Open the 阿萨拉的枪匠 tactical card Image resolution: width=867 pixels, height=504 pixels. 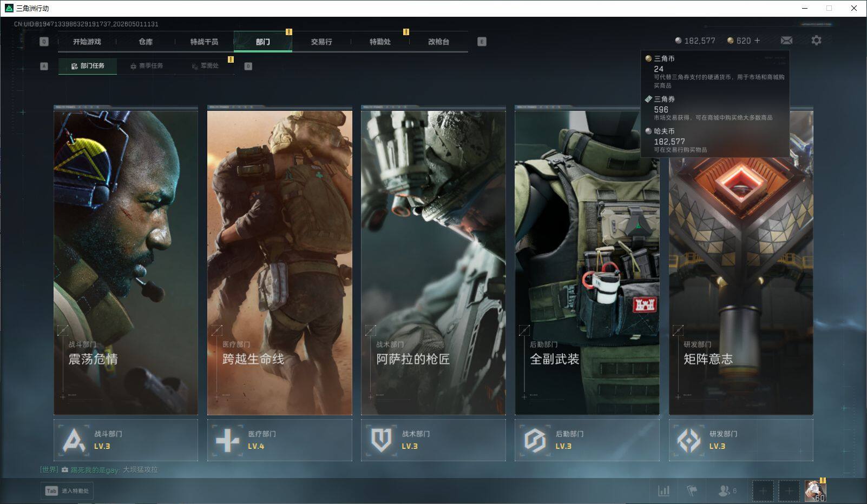433,260
